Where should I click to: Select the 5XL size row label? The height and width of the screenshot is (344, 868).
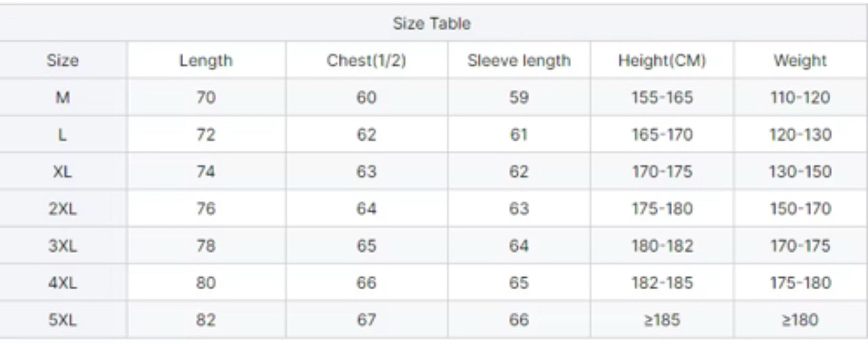(62, 320)
